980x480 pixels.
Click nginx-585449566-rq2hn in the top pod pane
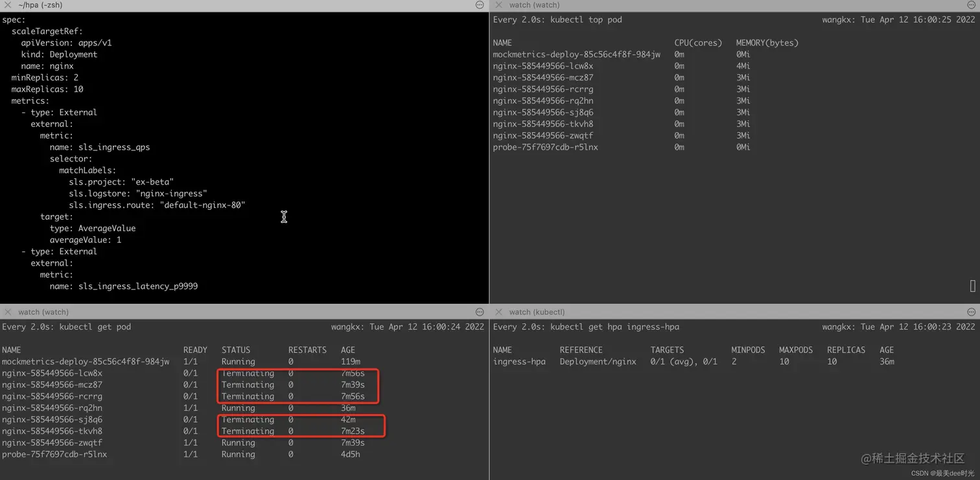point(543,101)
